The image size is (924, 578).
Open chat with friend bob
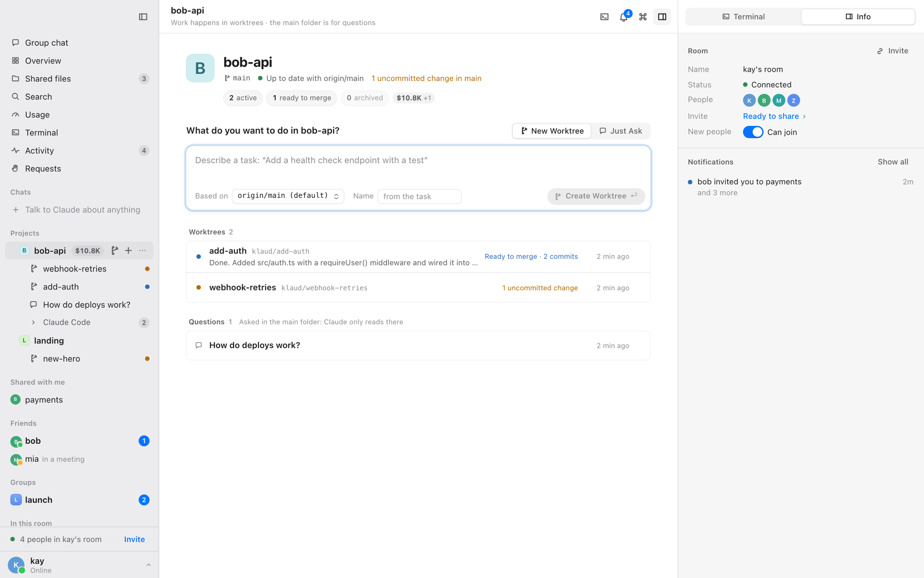pos(79,441)
